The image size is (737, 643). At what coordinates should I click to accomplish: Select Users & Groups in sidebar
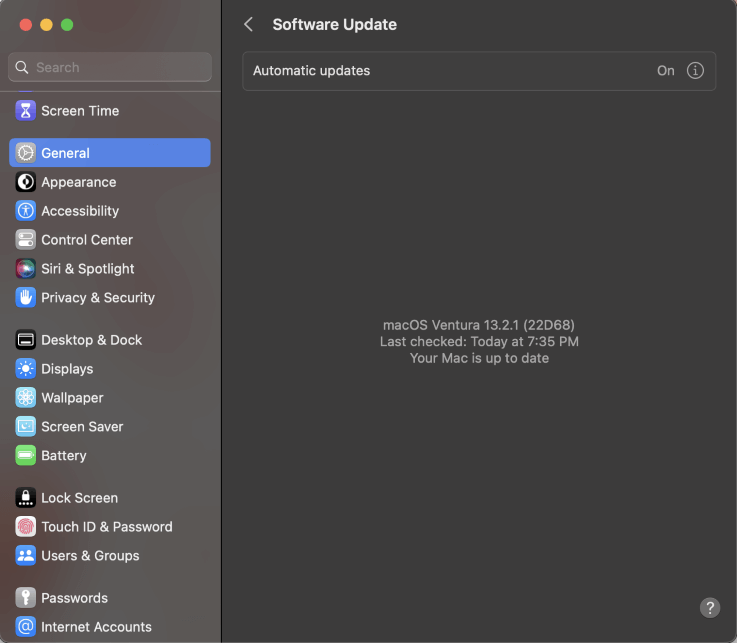point(90,556)
